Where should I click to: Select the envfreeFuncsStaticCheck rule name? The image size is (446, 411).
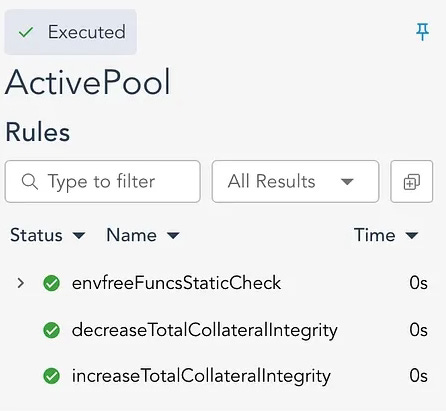coord(176,283)
